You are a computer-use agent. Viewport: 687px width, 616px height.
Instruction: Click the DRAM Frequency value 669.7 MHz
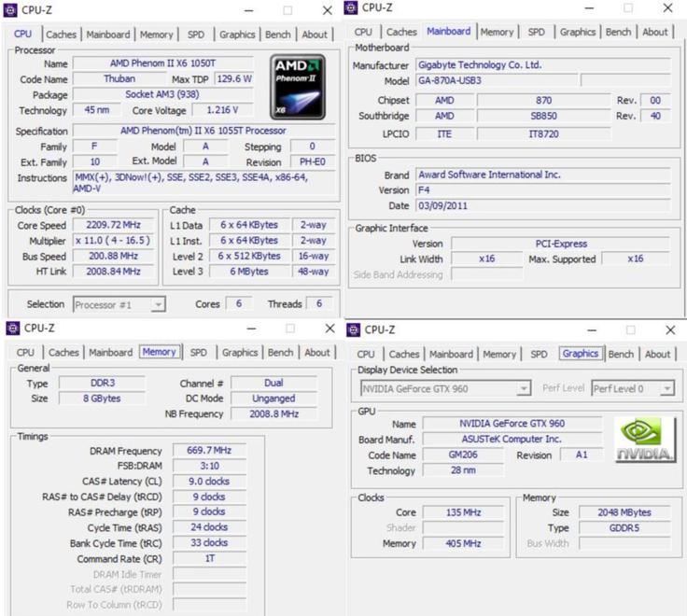pos(209,451)
